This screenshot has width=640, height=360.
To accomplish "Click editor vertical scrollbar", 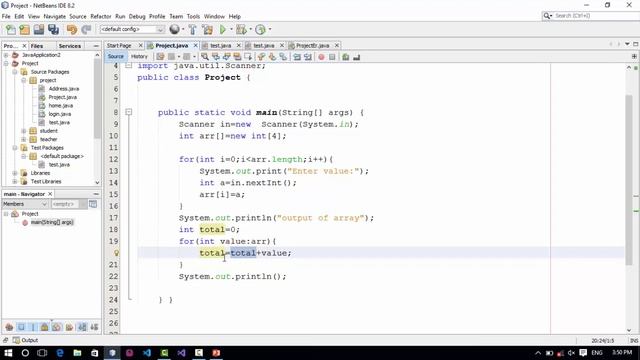I will 629,180.
